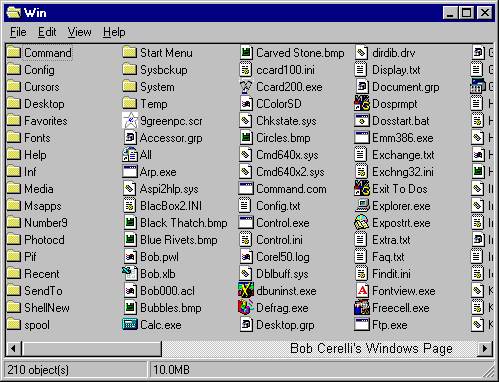Select the Control.exe file name

(283, 223)
